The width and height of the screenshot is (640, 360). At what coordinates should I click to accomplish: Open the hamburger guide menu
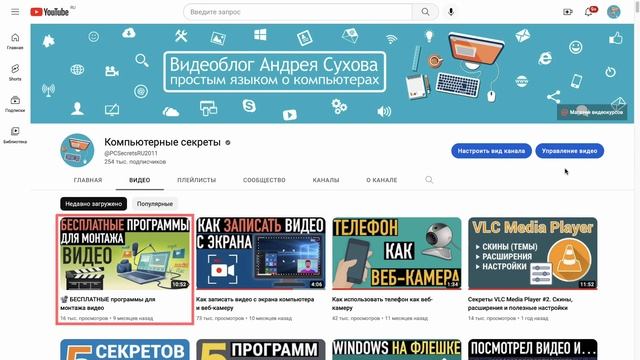coord(15,12)
